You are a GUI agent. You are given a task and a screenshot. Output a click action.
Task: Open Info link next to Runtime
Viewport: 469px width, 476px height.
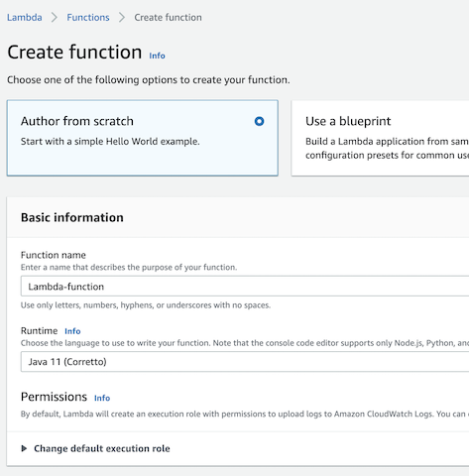(72, 331)
